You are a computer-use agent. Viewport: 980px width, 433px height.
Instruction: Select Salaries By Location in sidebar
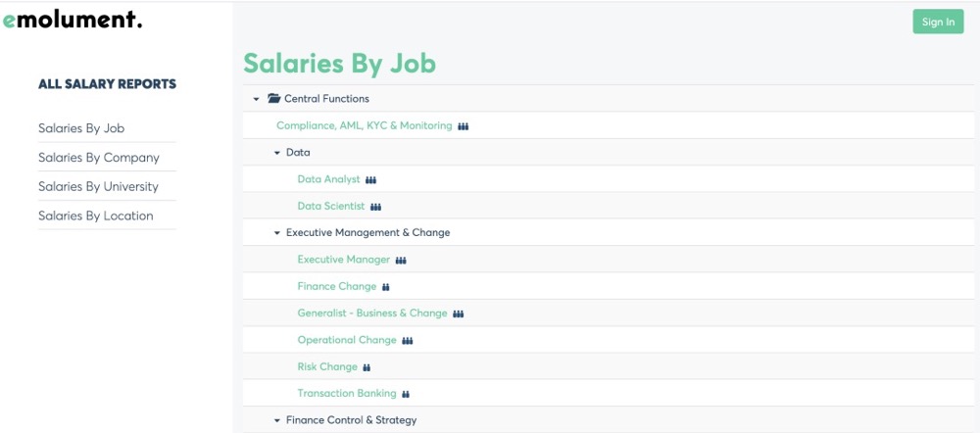95,216
